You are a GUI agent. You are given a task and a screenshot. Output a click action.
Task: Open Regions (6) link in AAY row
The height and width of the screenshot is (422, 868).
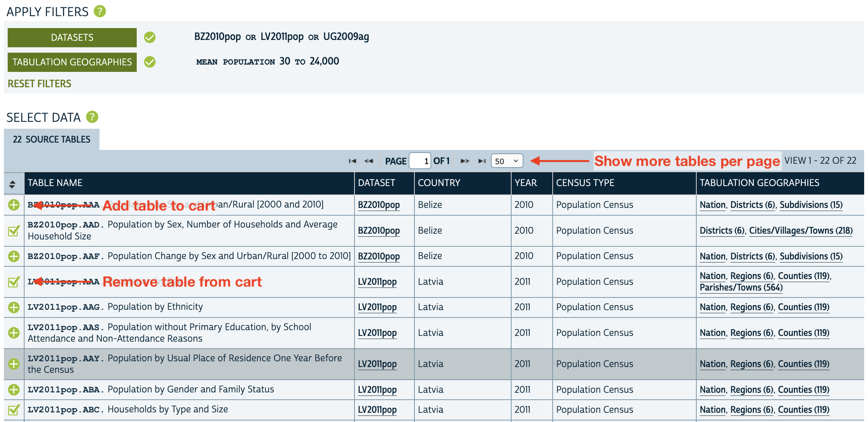point(752,364)
